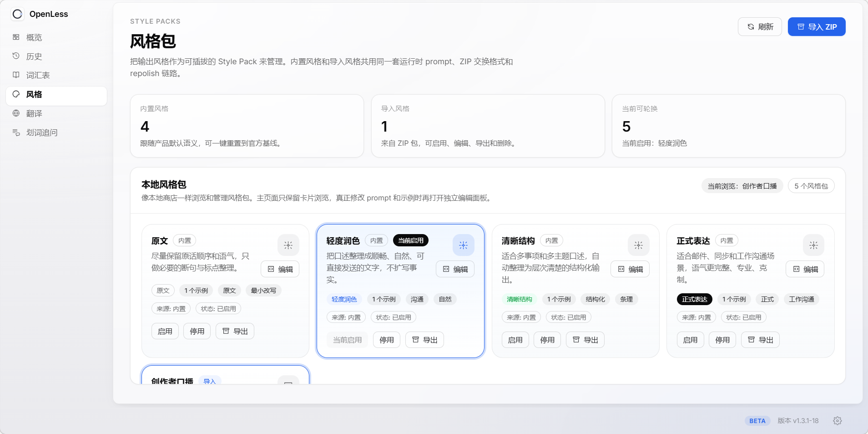Enable the 原文 style with 启用
This screenshot has height=434, width=868.
165,331
